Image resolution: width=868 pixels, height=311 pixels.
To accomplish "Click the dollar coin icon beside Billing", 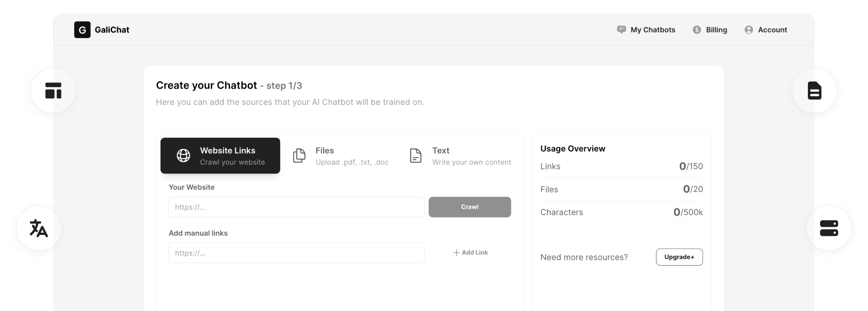I will (x=697, y=30).
